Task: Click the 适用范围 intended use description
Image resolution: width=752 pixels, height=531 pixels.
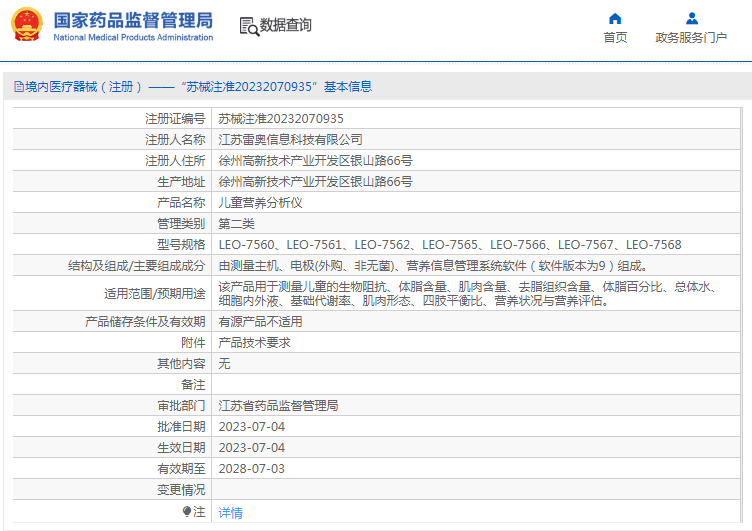Action: pyautogui.click(x=470, y=294)
